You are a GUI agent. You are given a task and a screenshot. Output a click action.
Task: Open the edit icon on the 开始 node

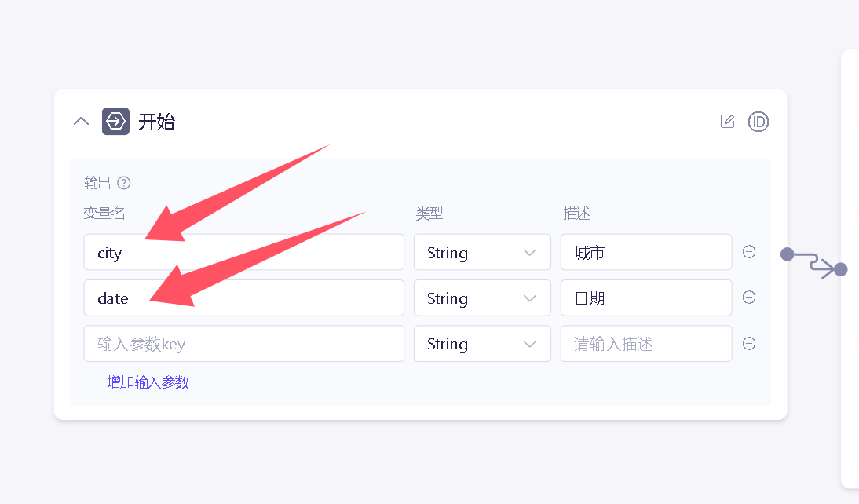(x=726, y=121)
